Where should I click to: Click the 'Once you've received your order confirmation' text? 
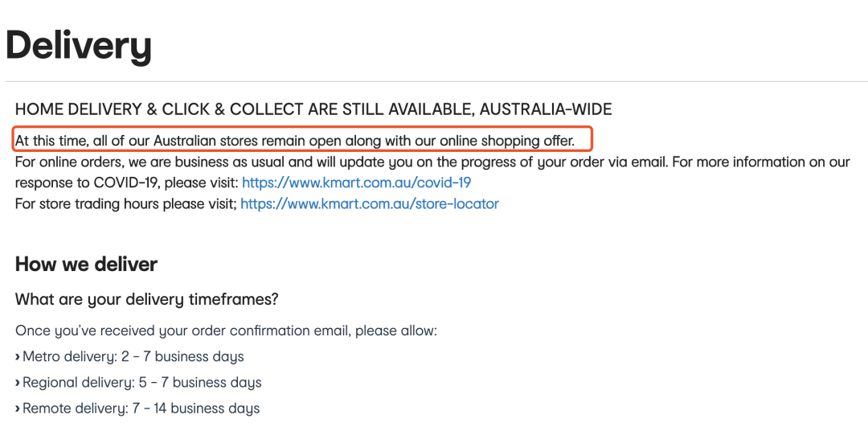point(226,331)
